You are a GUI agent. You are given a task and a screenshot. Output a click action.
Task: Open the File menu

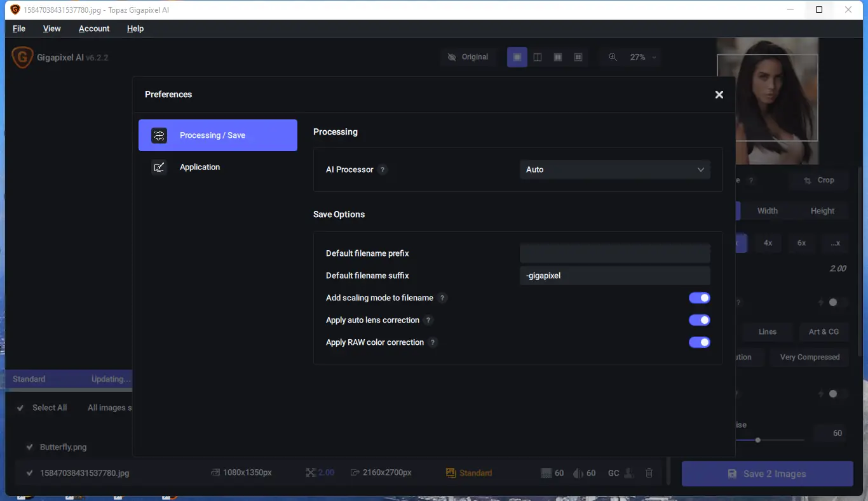click(19, 29)
